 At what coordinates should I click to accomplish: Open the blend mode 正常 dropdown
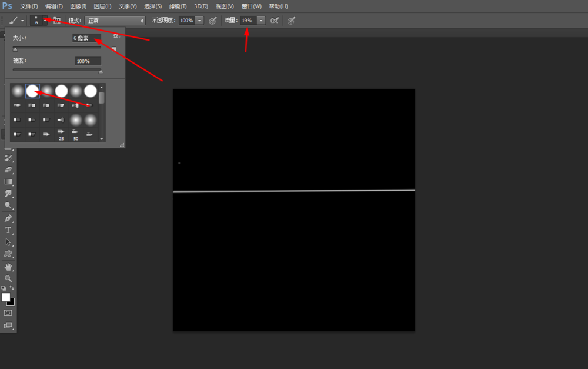(x=115, y=21)
